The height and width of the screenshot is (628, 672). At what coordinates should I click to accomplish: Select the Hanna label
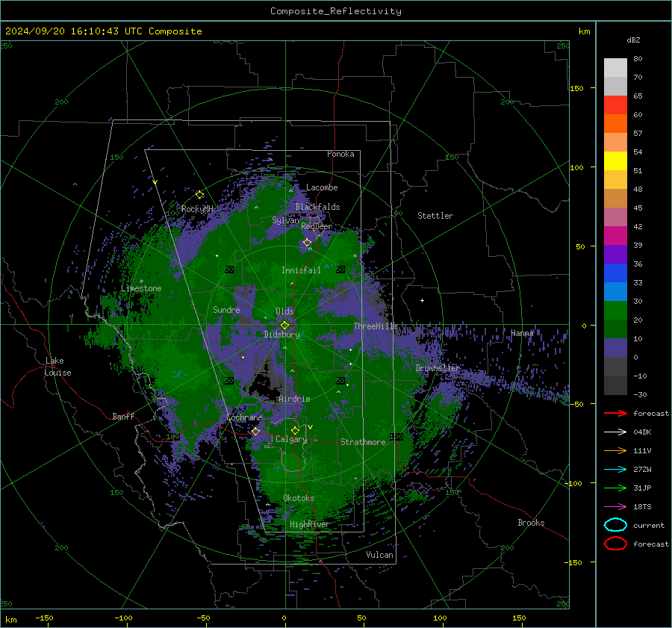tap(522, 333)
